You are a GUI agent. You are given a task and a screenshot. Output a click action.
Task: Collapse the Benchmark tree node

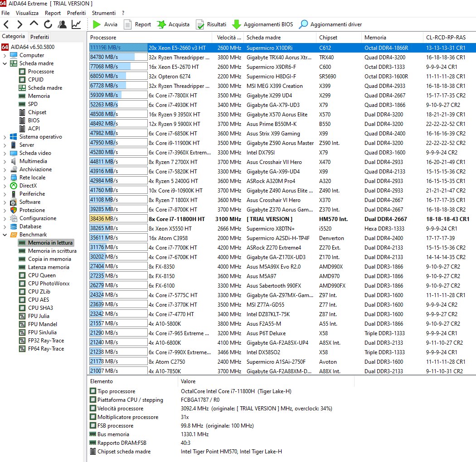coord(5,235)
